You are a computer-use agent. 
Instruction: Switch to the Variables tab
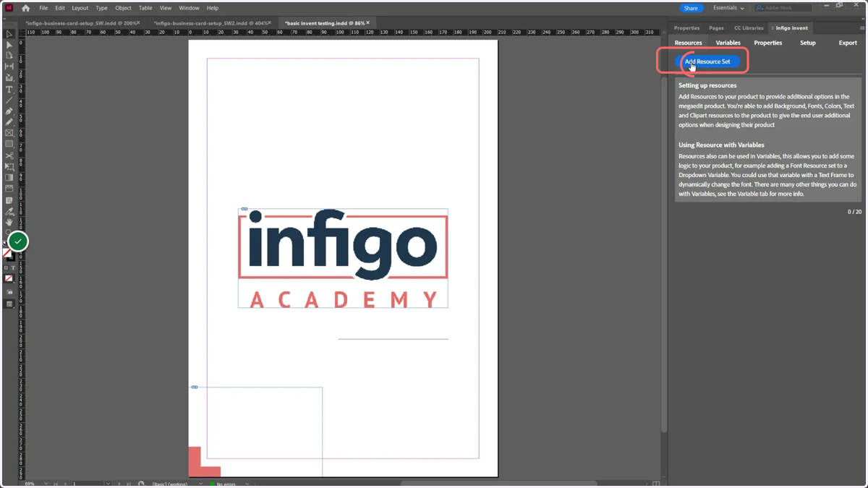click(x=728, y=43)
